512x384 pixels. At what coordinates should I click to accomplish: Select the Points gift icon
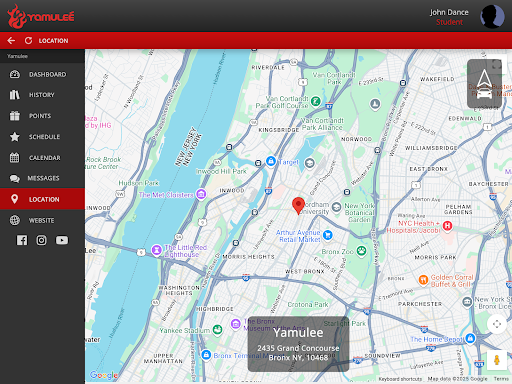tap(15, 116)
